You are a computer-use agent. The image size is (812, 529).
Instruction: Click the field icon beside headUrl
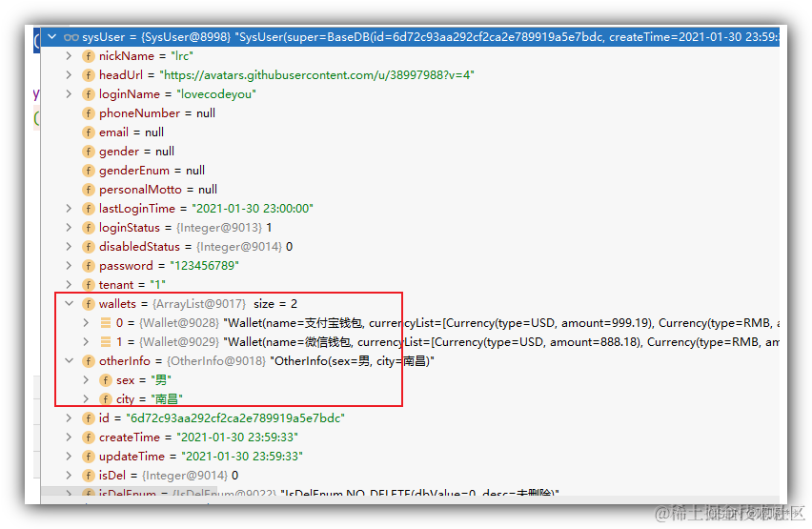tap(89, 75)
